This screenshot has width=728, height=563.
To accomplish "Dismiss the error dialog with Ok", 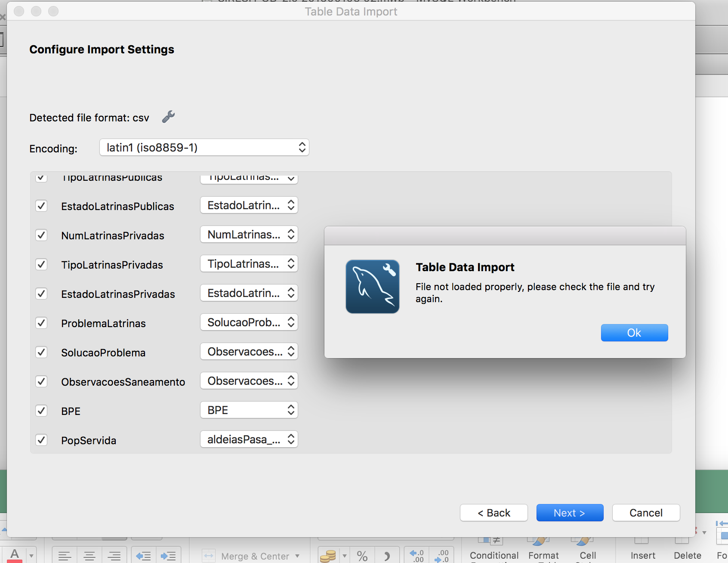I will (634, 332).
